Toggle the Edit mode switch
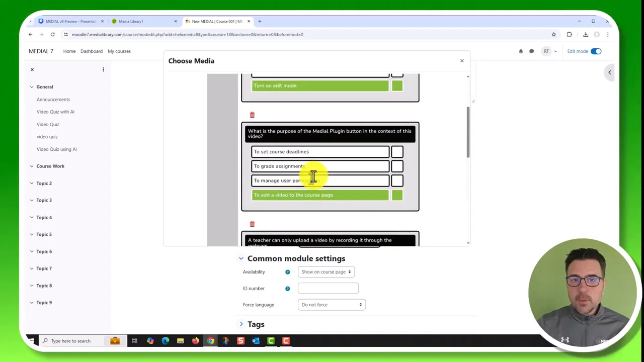Screen dimensions: 644x362 pos(596,51)
